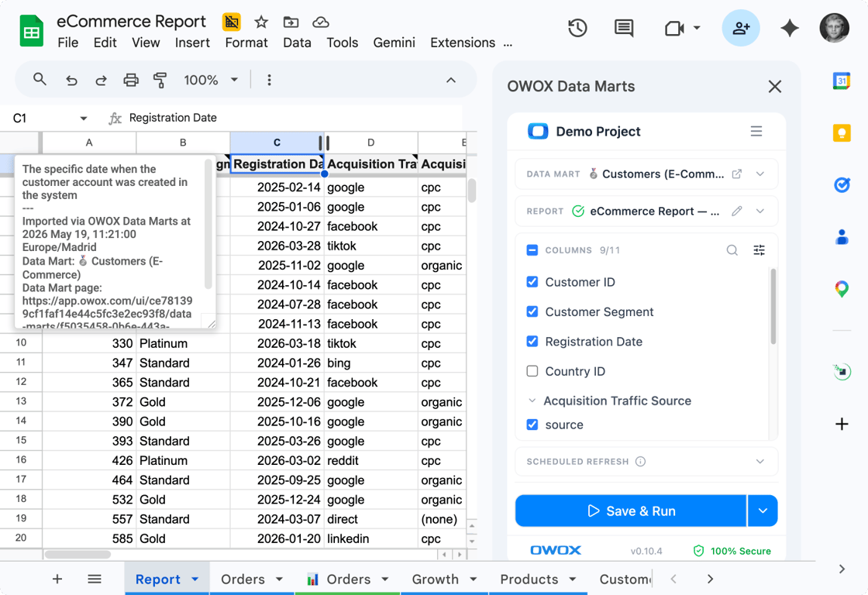868x595 pixels.
Task: Click the OWOX logo link
Action: [556, 550]
